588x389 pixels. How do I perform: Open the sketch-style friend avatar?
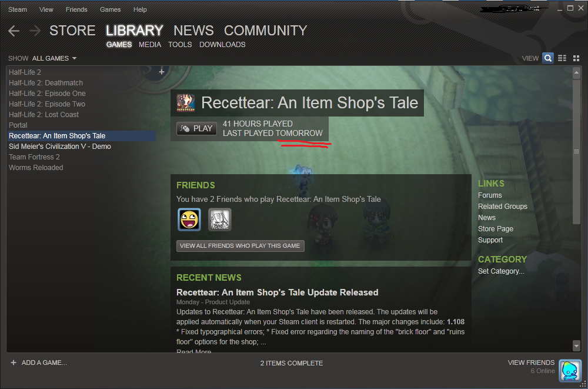[220, 220]
